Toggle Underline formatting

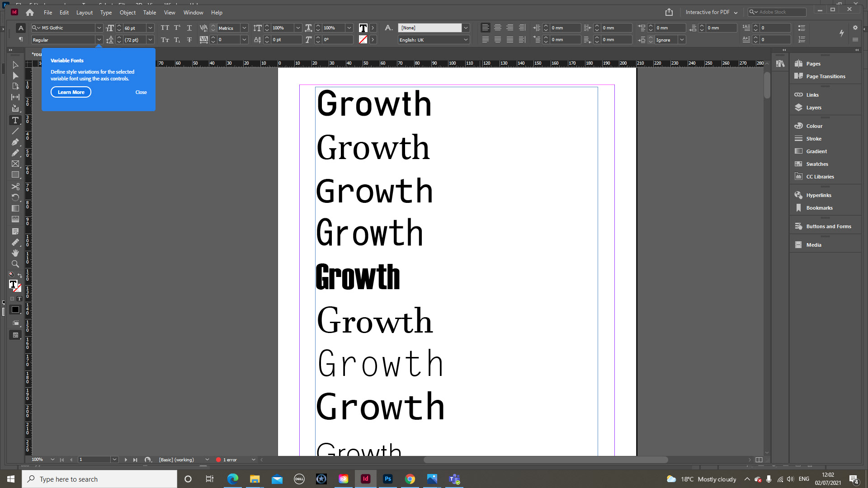pyautogui.click(x=189, y=28)
